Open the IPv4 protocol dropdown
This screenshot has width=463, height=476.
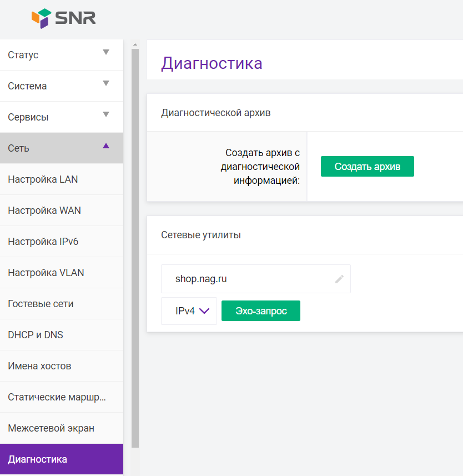pyautogui.click(x=189, y=311)
